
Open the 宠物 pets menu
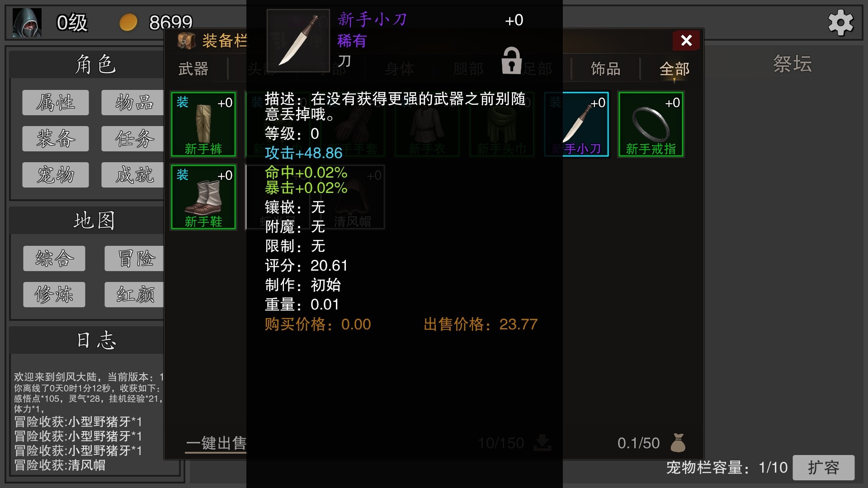click(x=56, y=175)
